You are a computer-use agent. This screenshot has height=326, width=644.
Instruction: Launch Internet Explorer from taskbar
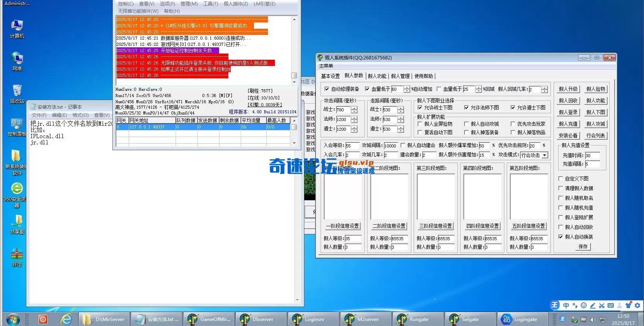point(66,319)
